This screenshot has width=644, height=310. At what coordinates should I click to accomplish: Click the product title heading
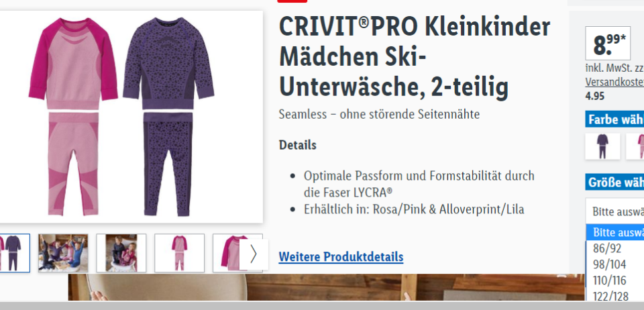click(415, 56)
